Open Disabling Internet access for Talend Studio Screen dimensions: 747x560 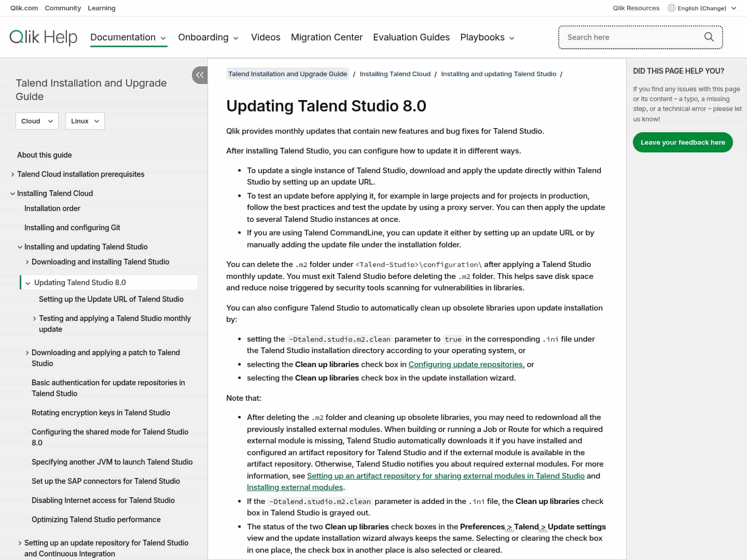click(103, 500)
